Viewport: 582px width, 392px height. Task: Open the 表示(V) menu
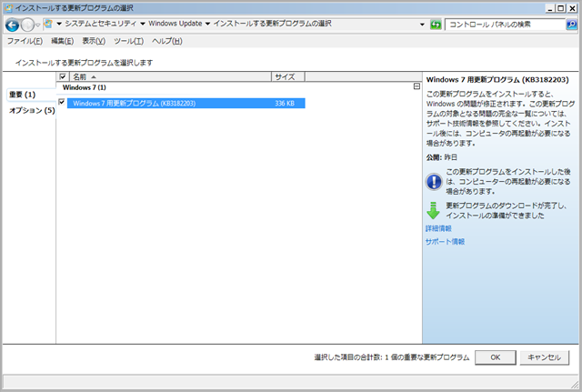(94, 41)
